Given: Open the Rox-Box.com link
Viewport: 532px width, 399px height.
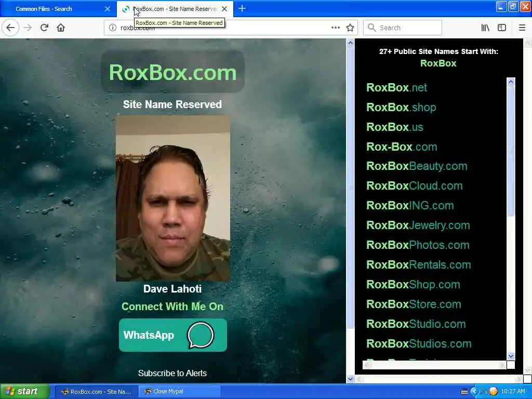Looking at the screenshot, I should click(402, 147).
